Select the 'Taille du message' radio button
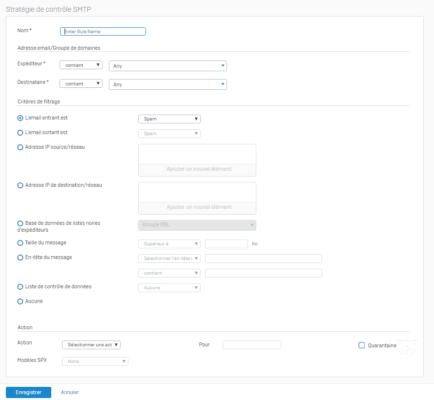Screen dimensions: 434x400 click(x=20, y=243)
